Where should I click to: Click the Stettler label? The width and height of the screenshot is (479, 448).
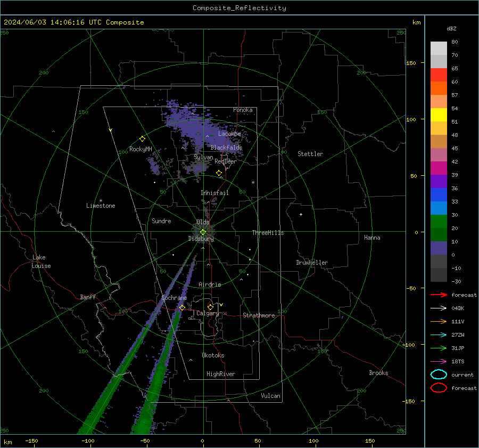310,154
